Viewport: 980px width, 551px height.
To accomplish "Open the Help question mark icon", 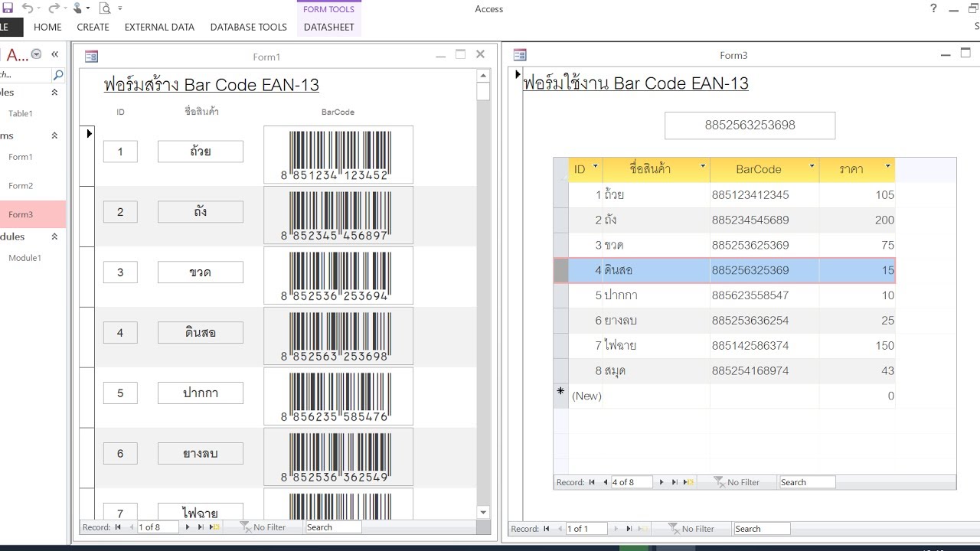I will point(933,8).
